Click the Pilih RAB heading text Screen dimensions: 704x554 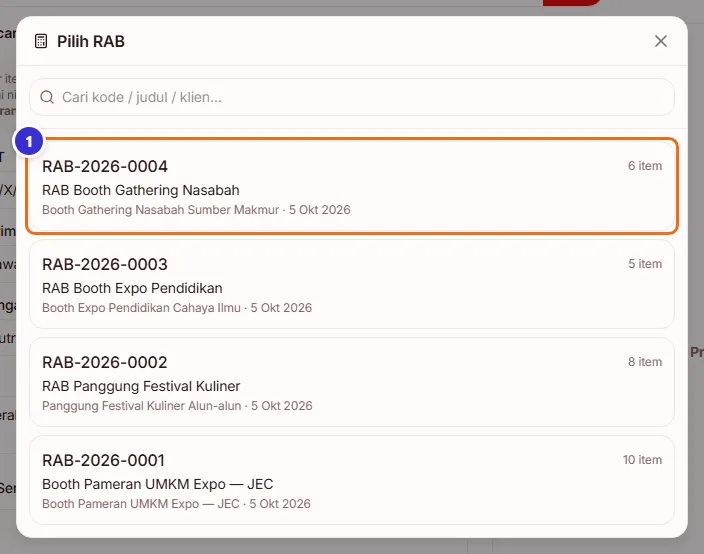click(91, 41)
